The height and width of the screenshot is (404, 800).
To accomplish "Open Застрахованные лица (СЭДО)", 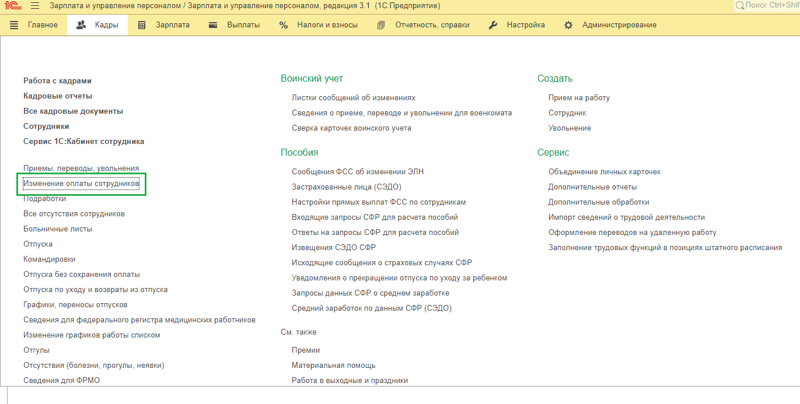I will point(346,187).
